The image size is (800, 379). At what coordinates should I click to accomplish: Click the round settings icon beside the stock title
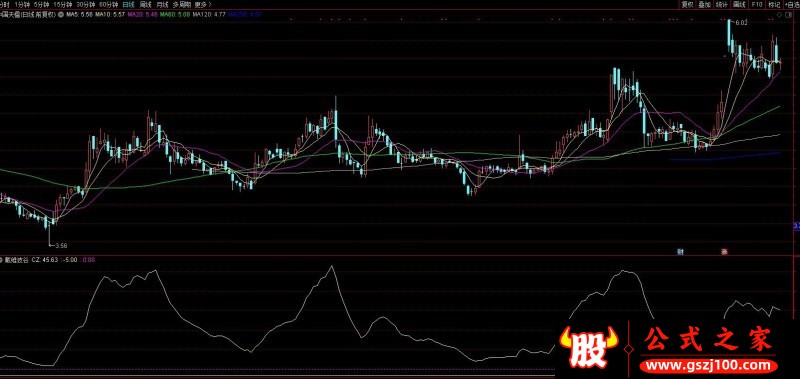coord(61,15)
